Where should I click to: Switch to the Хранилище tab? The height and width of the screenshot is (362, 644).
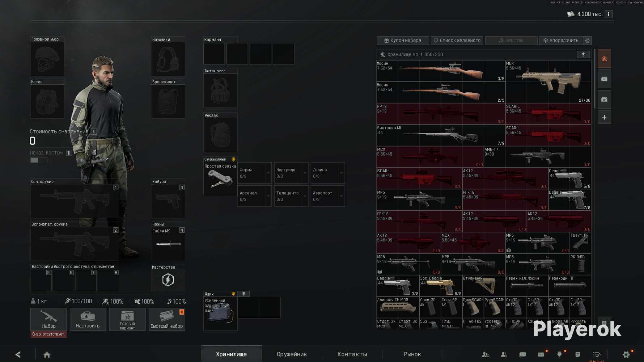(231, 354)
